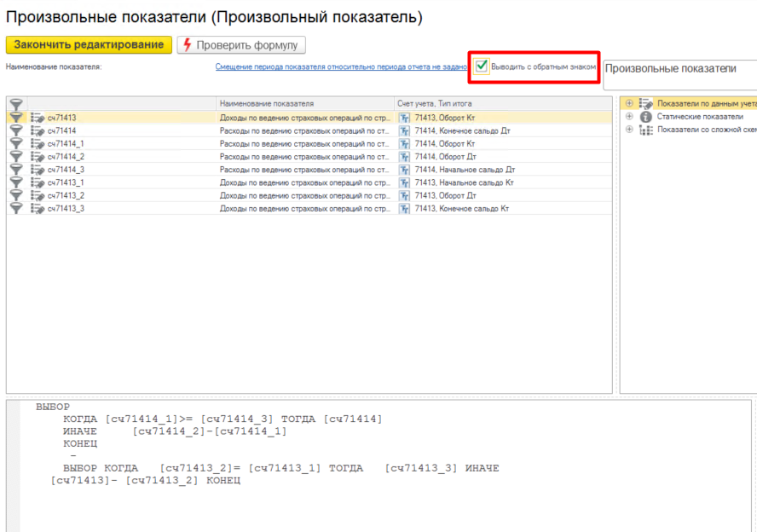Click the 'Закончить редактирование' button
The image size is (757, 532).
[89, 44]
